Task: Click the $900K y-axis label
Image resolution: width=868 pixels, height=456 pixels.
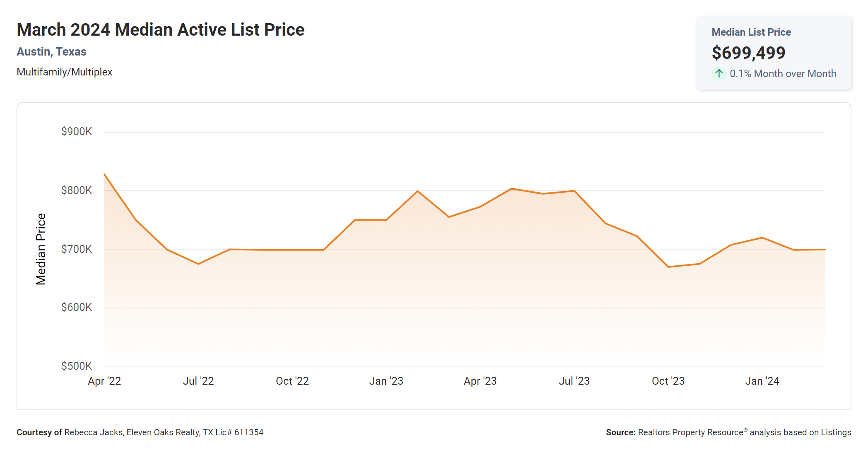Action: 77,131
